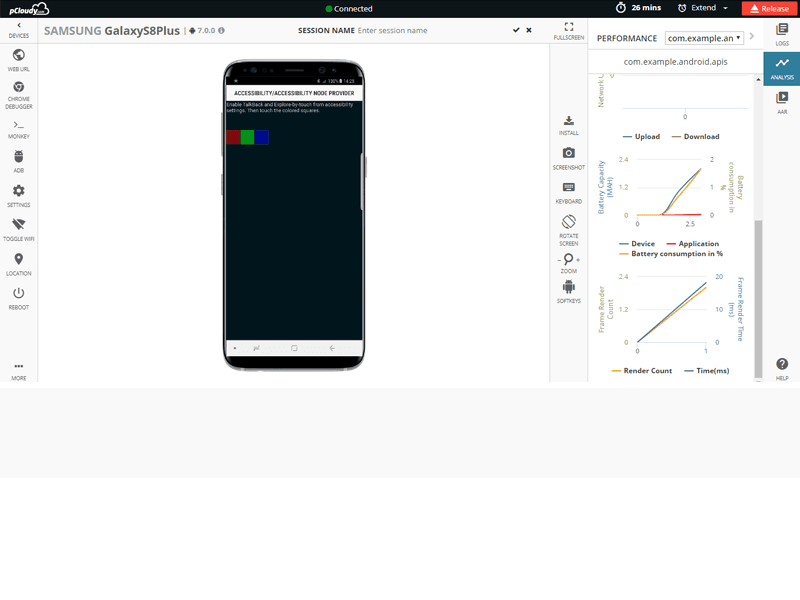Open the ADB console
The width and height of the screenshot is (800, 600).
coord(19,162)
